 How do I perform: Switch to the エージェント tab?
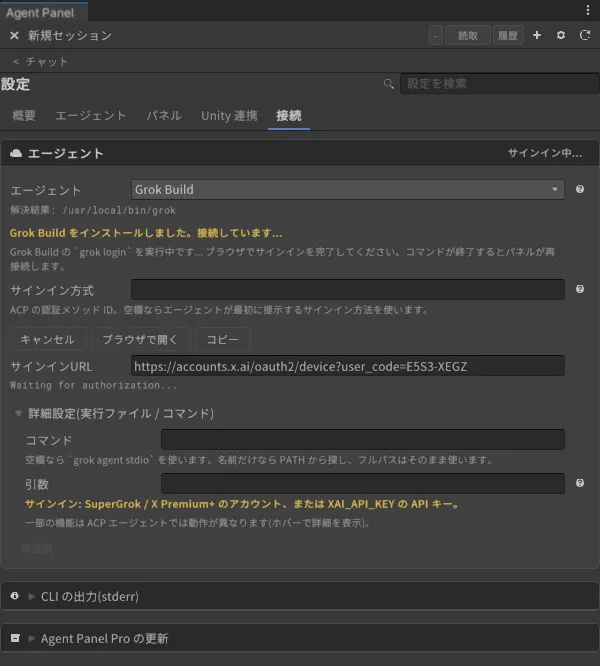pyautogui.click(x=91, y=116)
